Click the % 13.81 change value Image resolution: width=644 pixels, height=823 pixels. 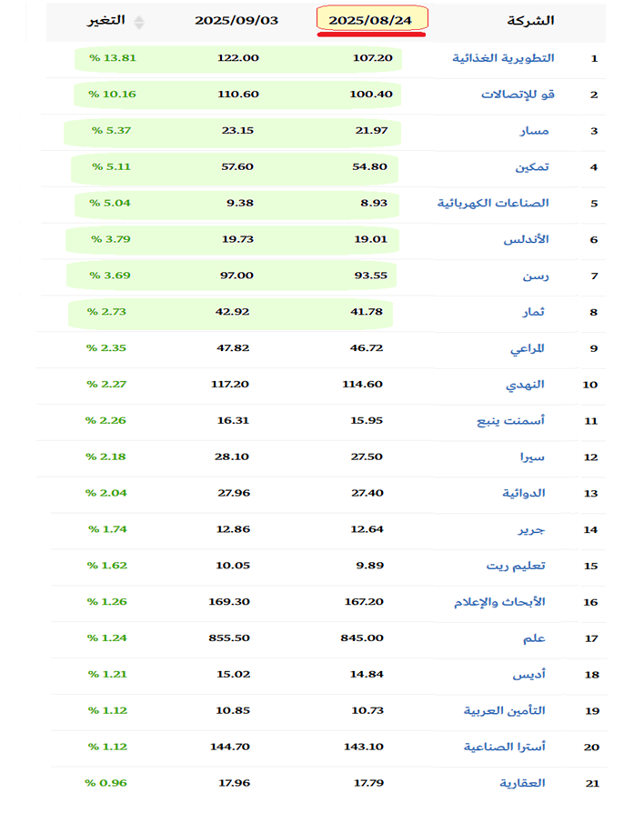[x=112, y=57]
